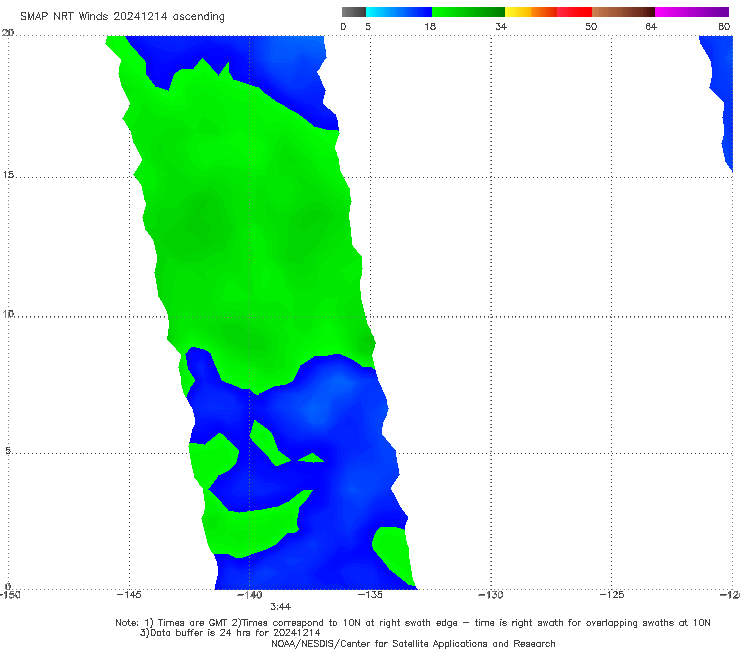Click the NOAA/NESDIS credit line

click(x=413, y=644)
